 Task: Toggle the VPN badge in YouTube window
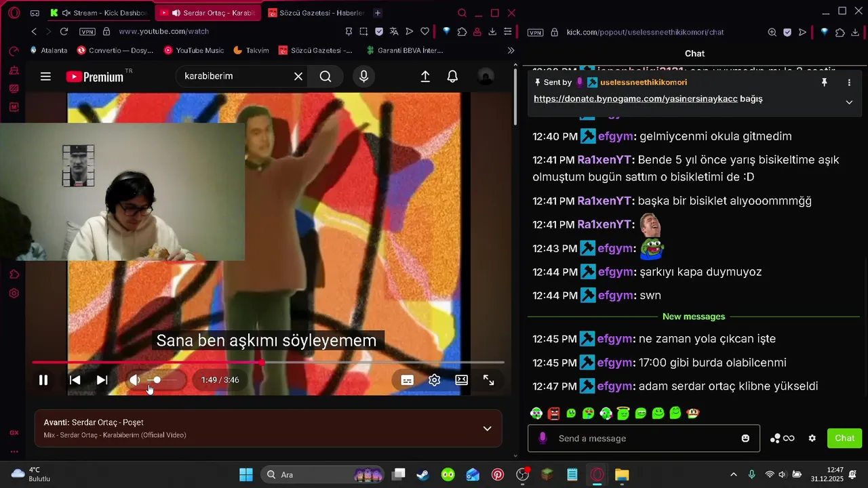(x=87, y=32)
